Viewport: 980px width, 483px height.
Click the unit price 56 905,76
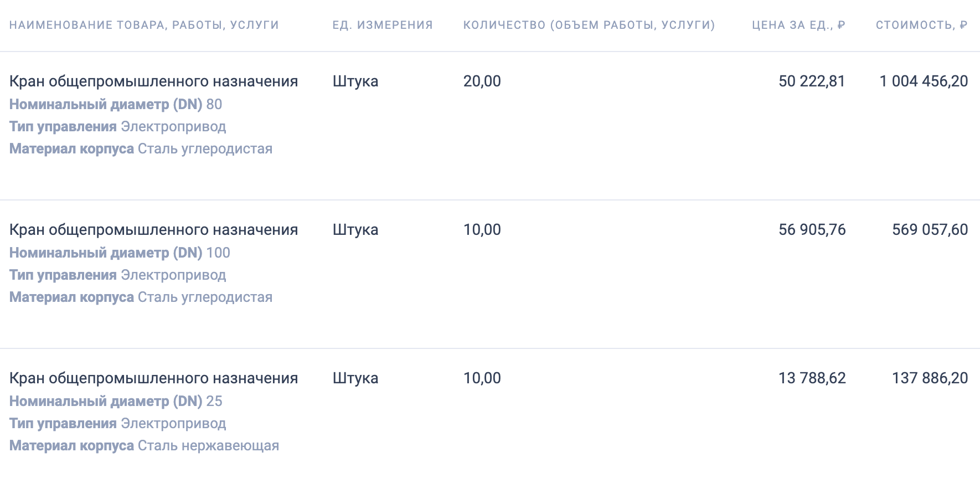pyautogui.click(x=812, y=230)
